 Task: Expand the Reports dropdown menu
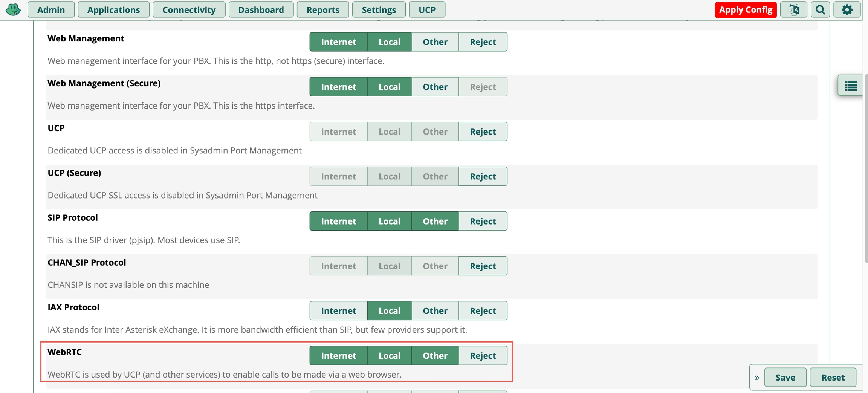point(322,10)
